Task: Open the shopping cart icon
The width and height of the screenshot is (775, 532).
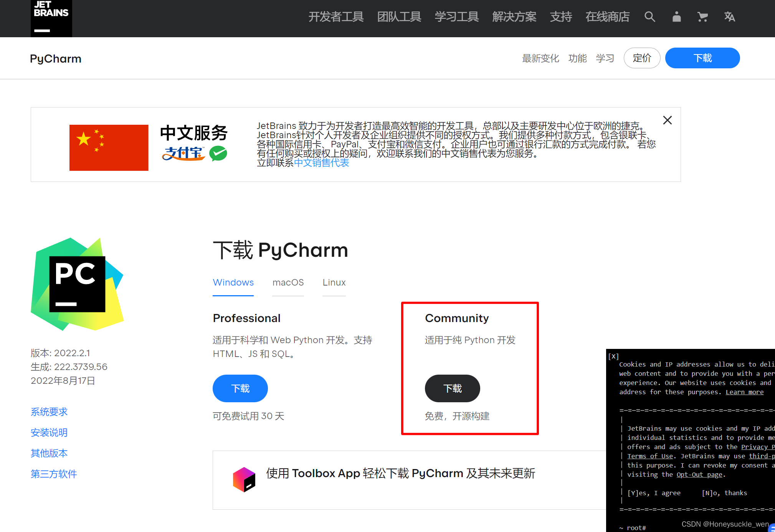Action: (x=703, y=17)
